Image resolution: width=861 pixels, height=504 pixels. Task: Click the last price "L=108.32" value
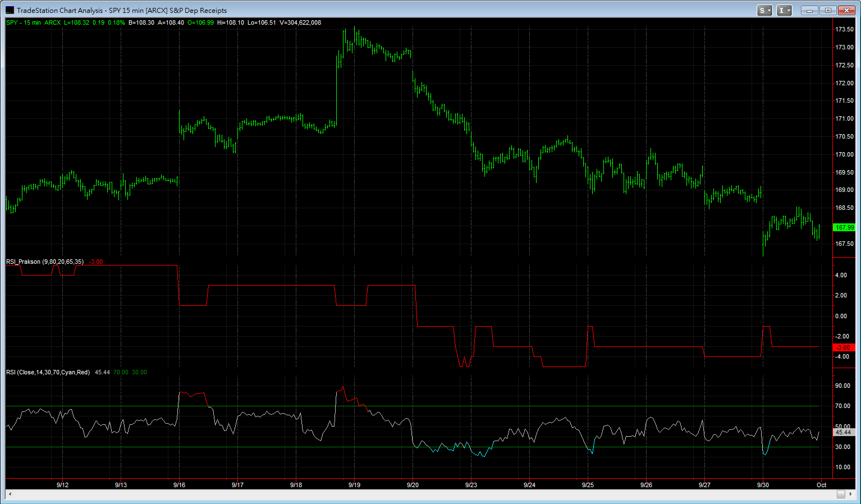[76, 23]
